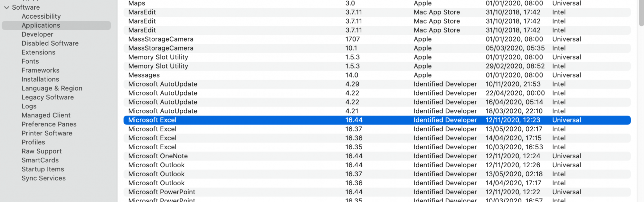This screenshot has height=202, width=644.
Task: Select MassStorageCamera version 1707 row
Action: pos(377,39)
